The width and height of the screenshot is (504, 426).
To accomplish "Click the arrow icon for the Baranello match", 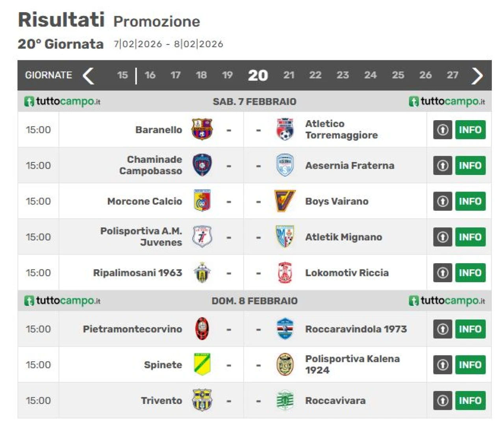I will pos(443,130).
